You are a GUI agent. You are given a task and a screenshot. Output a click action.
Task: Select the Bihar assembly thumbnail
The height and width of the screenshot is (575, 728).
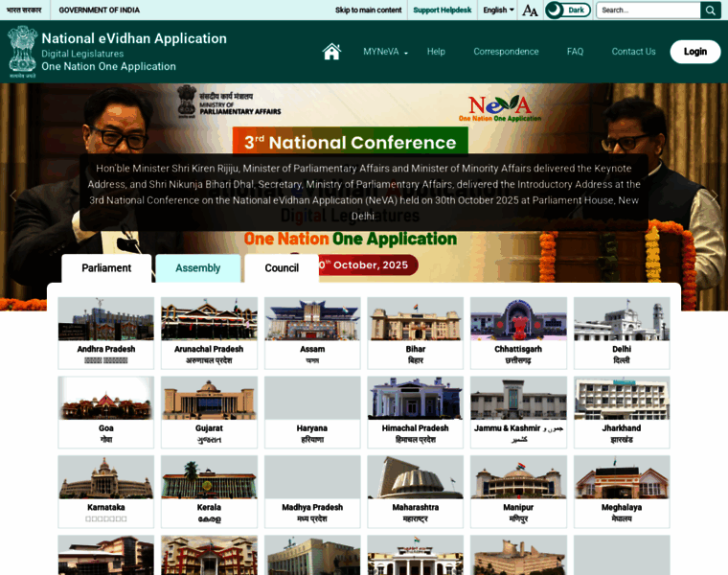(x=415, y=333)
